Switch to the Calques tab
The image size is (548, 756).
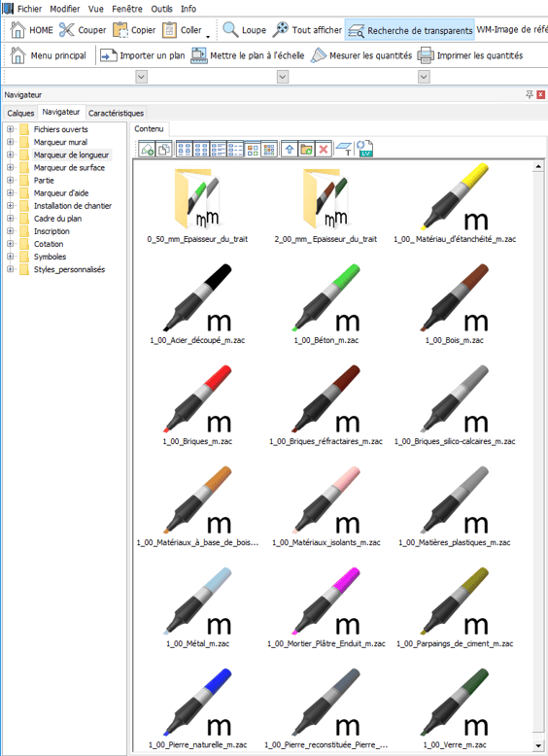point(20,113)
